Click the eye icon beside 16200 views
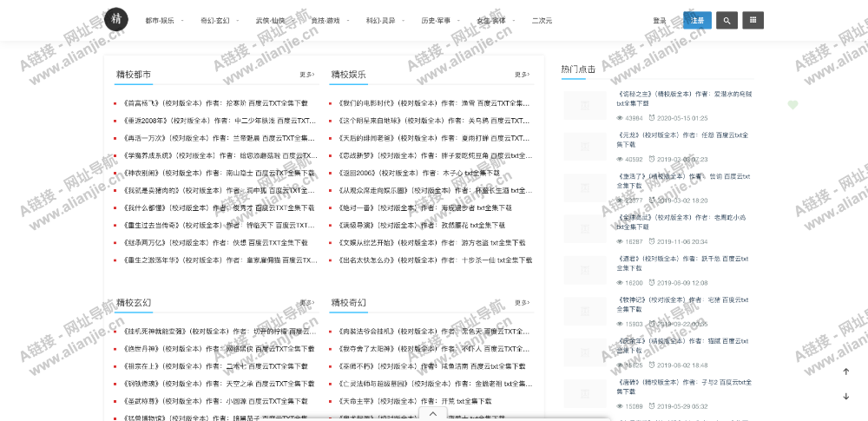 (x=620, y=282)
